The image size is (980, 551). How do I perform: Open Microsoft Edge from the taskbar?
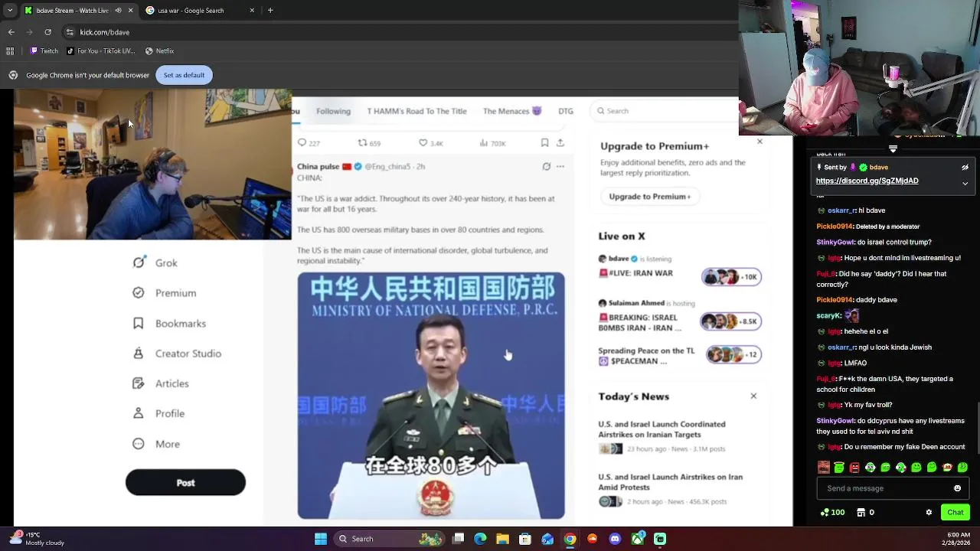click(480, 539)
